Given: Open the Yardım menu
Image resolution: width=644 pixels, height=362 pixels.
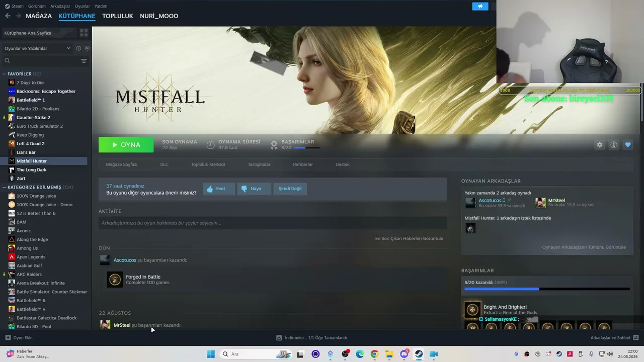Looking at the screenshot, I should click(x=101, y=7).
